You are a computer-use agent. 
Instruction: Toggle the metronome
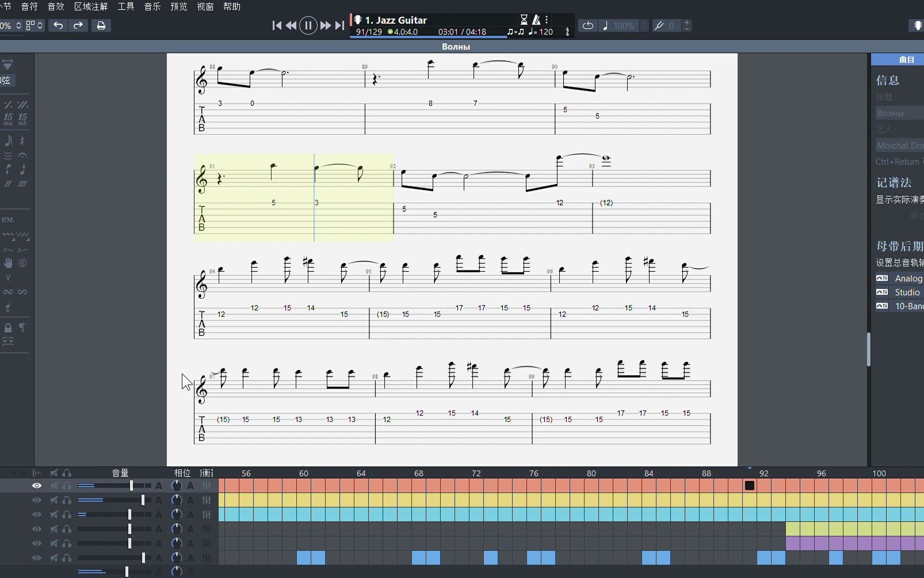tap(536, 20)
